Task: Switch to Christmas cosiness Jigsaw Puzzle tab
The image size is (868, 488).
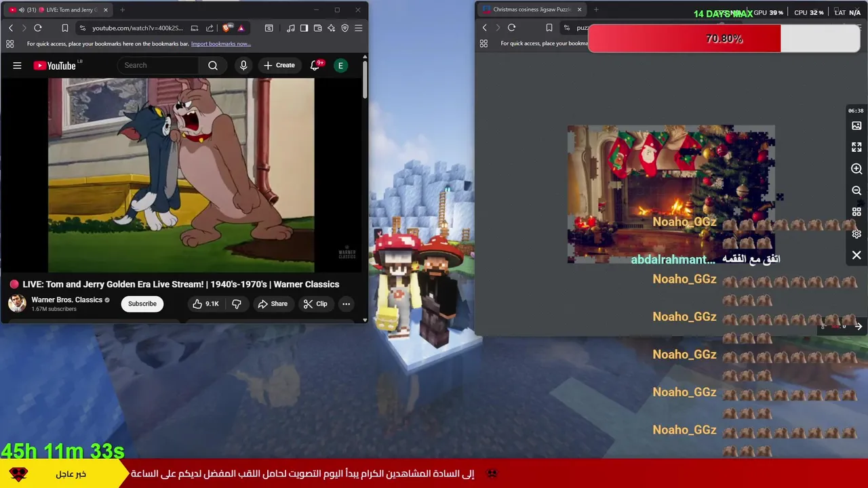Action: pos(532,9)
